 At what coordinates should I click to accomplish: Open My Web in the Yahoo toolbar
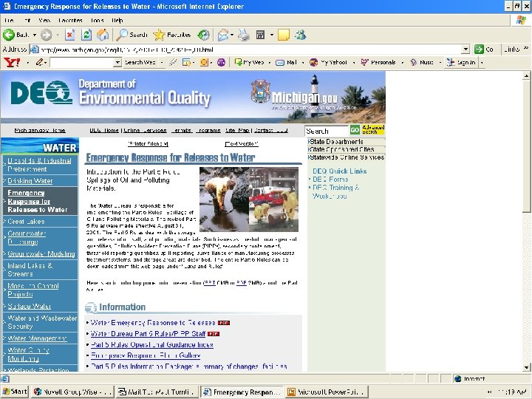coord(250,62)
